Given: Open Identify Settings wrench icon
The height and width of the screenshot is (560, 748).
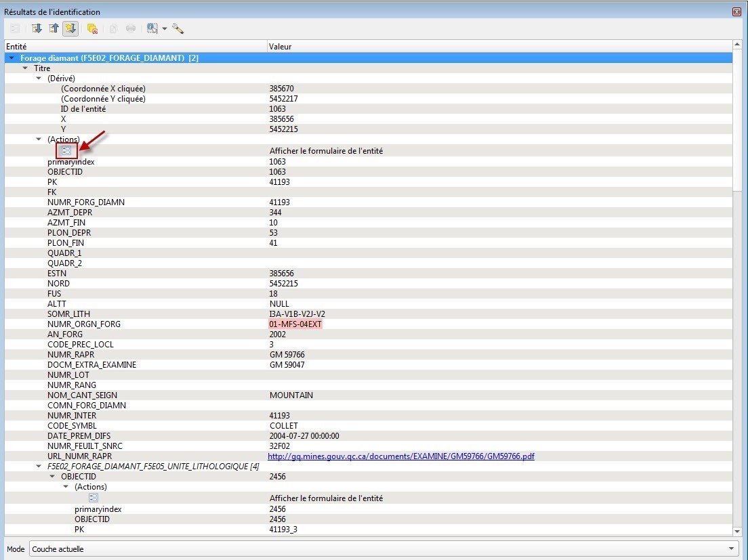Looking at the screenshot, I should pyautogui.click(x=178, y=28).
